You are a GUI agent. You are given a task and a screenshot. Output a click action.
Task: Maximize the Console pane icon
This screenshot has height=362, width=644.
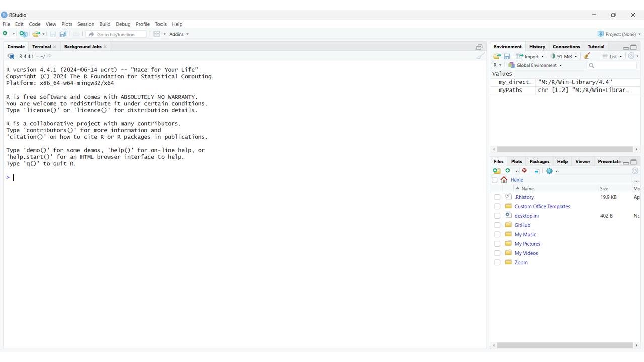coord(479,47)
